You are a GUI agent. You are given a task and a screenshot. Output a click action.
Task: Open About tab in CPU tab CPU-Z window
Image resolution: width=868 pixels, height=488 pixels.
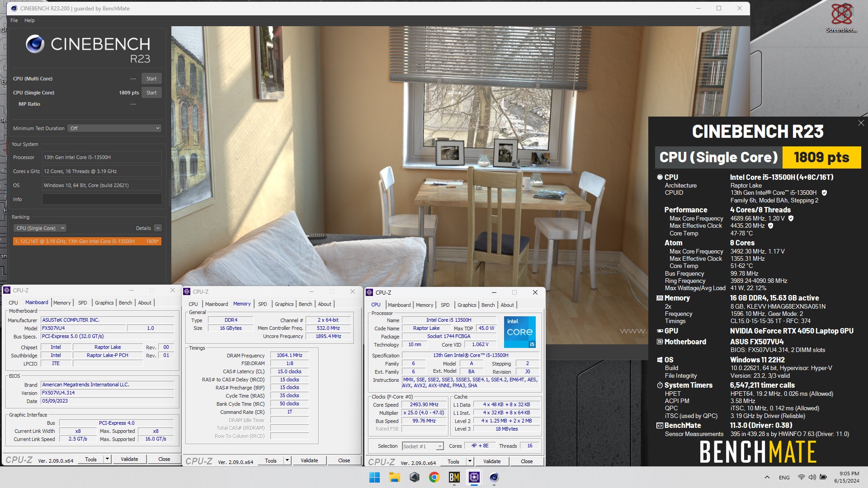click(507, 305)
